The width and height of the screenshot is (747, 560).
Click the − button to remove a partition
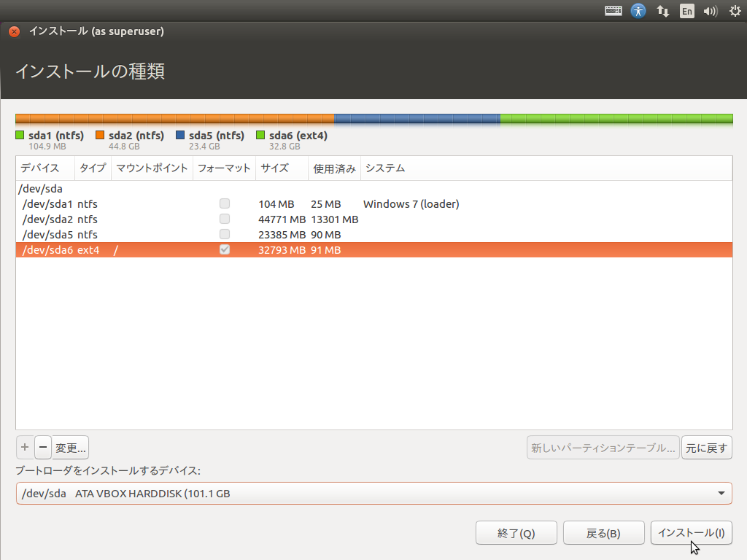(43, 447)
